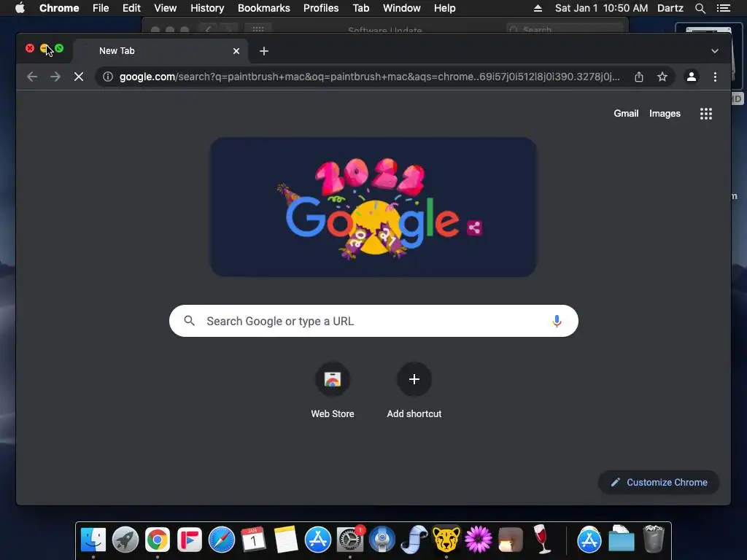Click the search magnifier in Google search box

click(189, 321)
